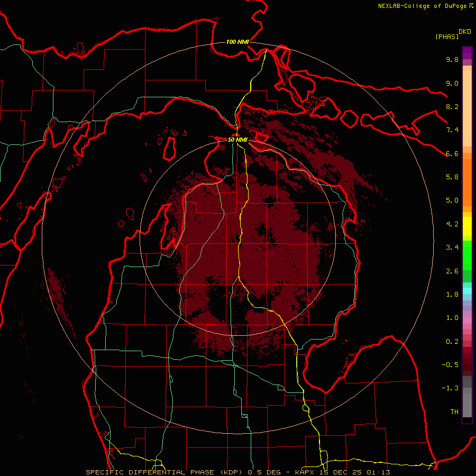Click the 9.8 scale value
Image resolution: width=476 pixels, height=476 pixels.
(452, 59)
